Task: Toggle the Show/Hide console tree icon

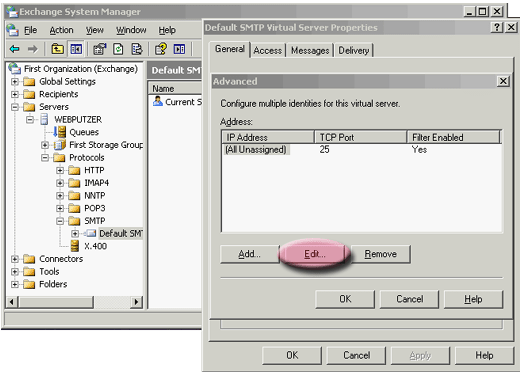Action: [76, 49]
